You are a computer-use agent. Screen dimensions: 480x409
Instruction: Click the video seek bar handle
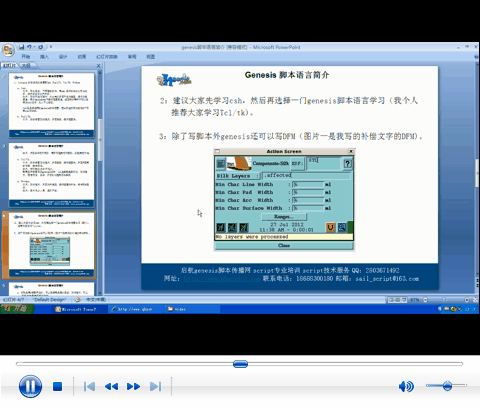pos(240,364)
